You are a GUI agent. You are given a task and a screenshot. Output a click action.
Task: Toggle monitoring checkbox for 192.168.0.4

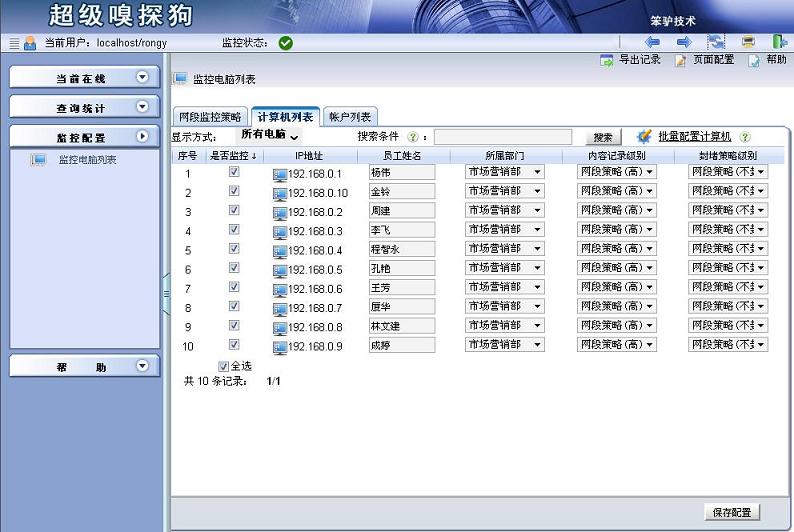tap(234, 248)
